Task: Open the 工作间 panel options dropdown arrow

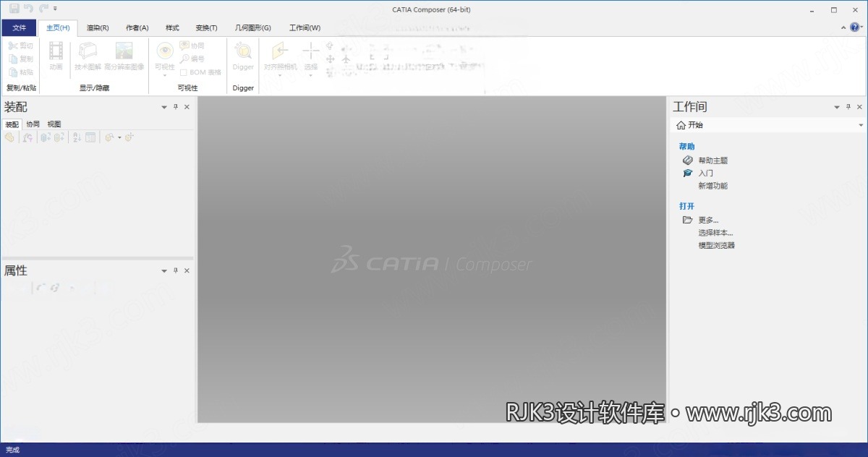Action: coord(837,107)
